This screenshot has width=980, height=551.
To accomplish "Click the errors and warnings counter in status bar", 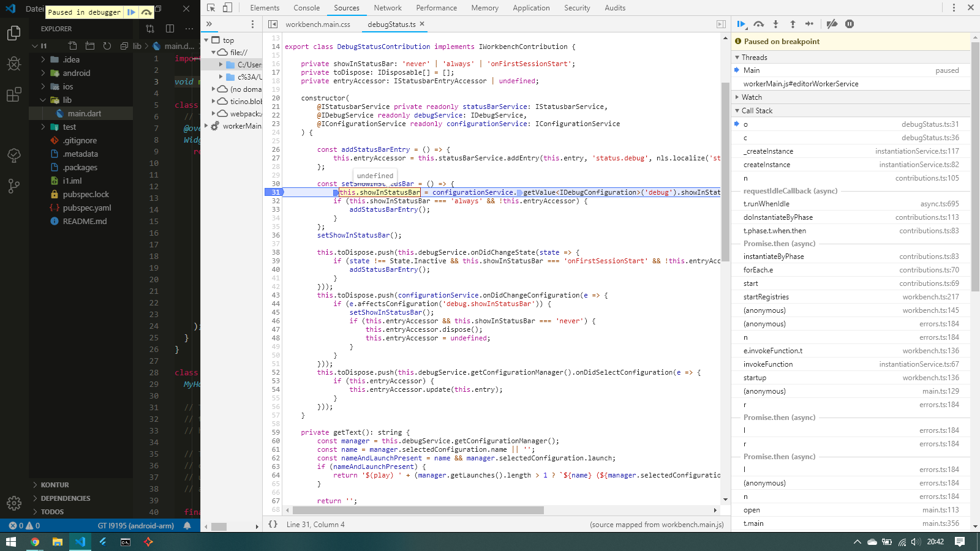I will (24, 525).
